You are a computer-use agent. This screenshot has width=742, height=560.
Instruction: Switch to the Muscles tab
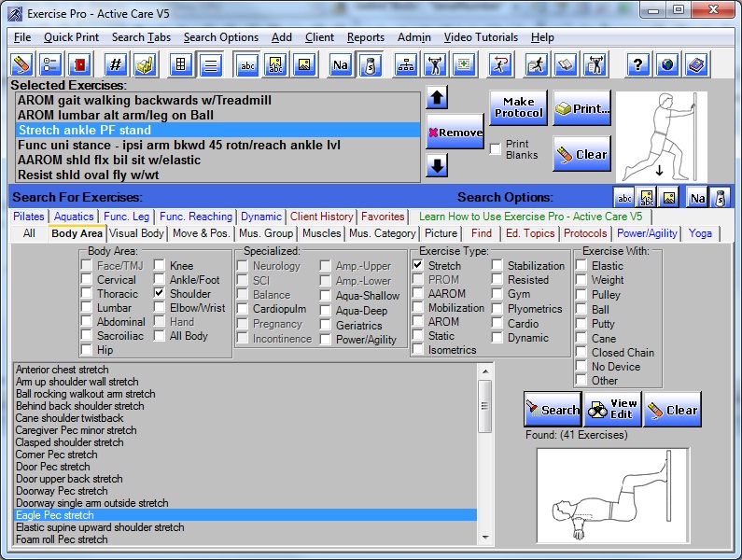pyautogui.click(x=322, y=233)
